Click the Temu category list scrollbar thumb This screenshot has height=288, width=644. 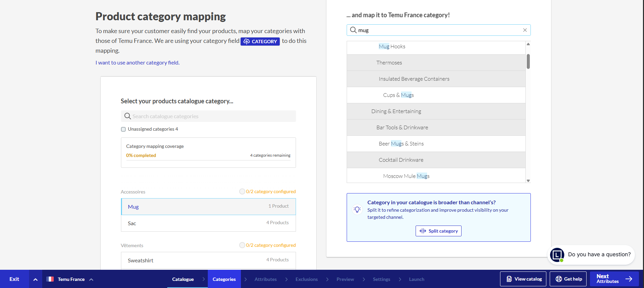[x=528, y=61]
